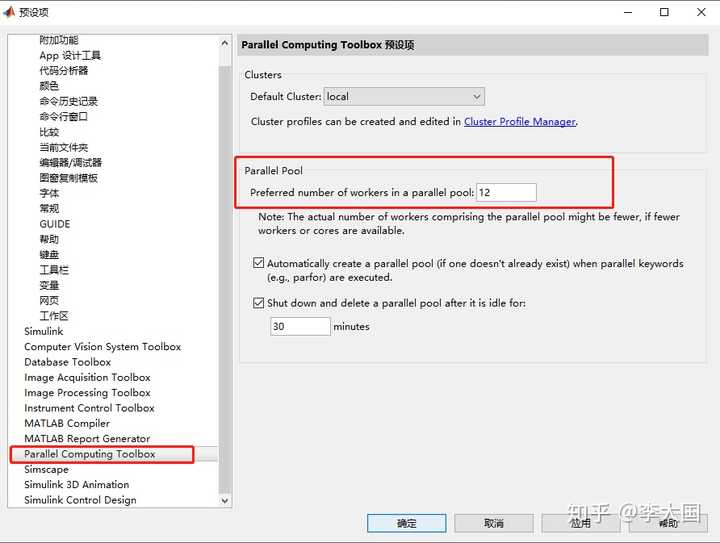This screenshot has width=720, height=543.
Task: Minimize the 预设项 window
Action: tap(628, 12)
